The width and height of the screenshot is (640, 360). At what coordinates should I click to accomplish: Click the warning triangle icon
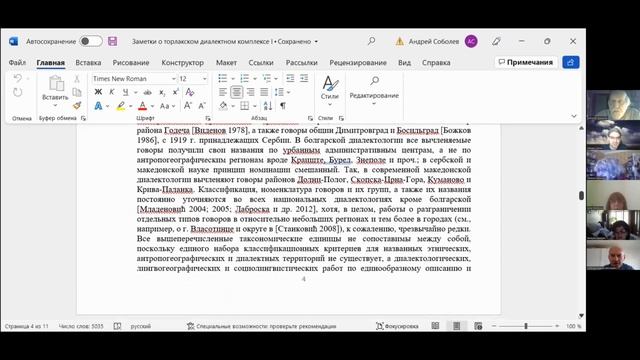pyautogui.click(x=400, y=41)
